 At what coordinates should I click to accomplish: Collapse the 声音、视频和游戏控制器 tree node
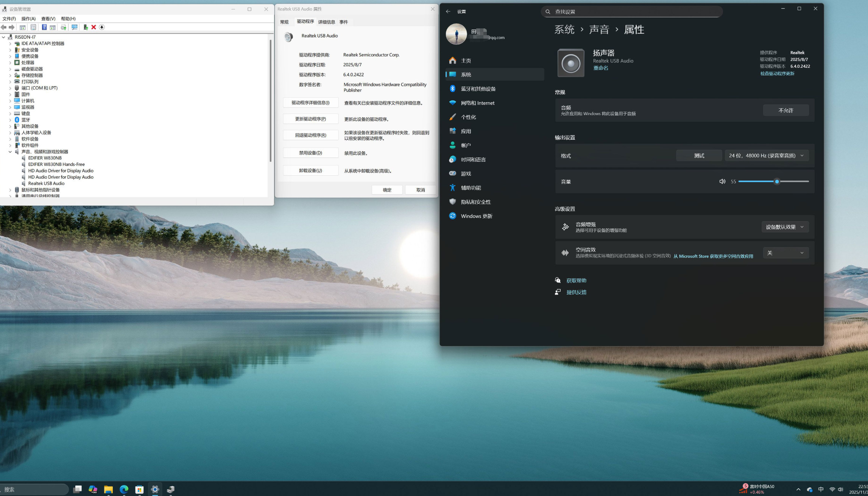point(10,151)
